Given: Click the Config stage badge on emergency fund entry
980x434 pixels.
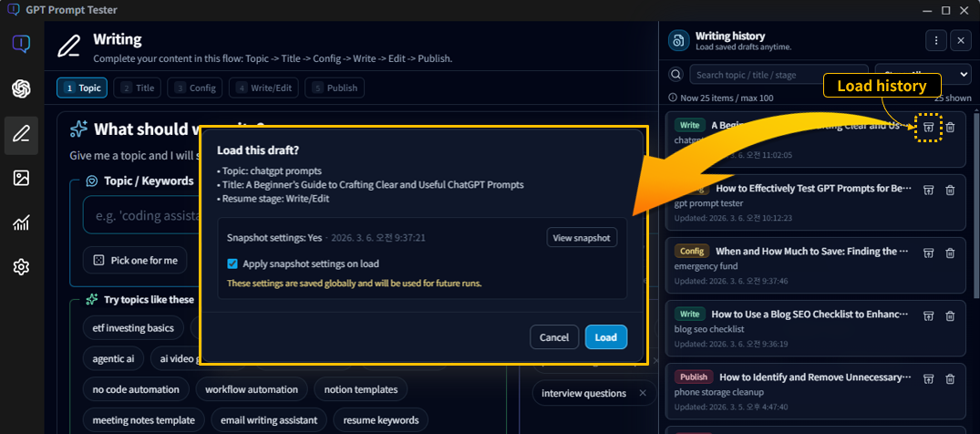Looking at the screenshot, I should point(692,252).
